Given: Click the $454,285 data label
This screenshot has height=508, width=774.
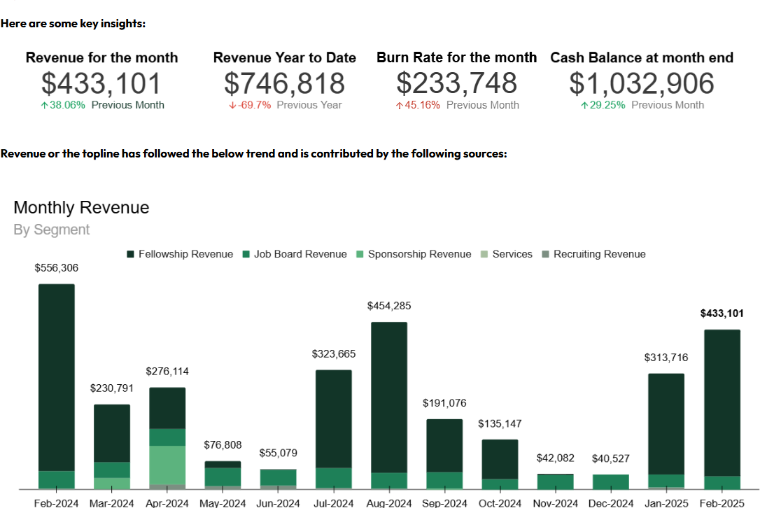Looking at the screenshot, I should pos(389,306).
